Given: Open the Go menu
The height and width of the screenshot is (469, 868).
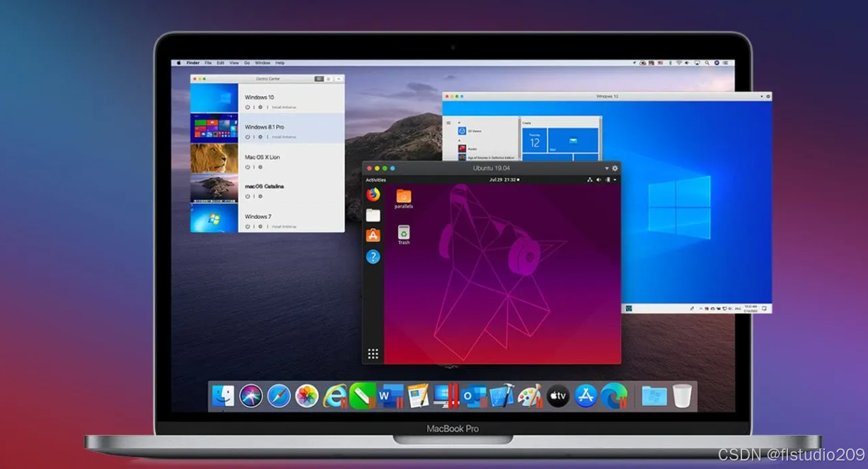Looking at the screenshot, I should point(247,63).
